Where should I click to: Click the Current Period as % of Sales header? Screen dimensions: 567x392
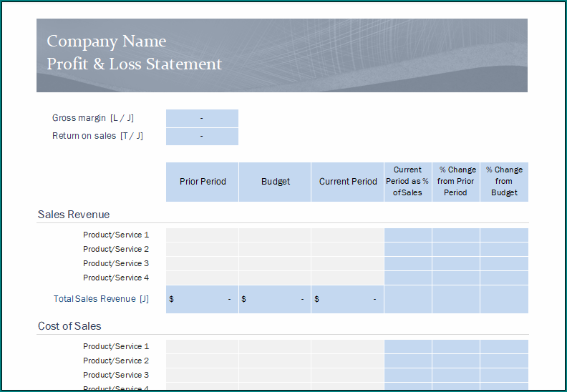point(408,182)
